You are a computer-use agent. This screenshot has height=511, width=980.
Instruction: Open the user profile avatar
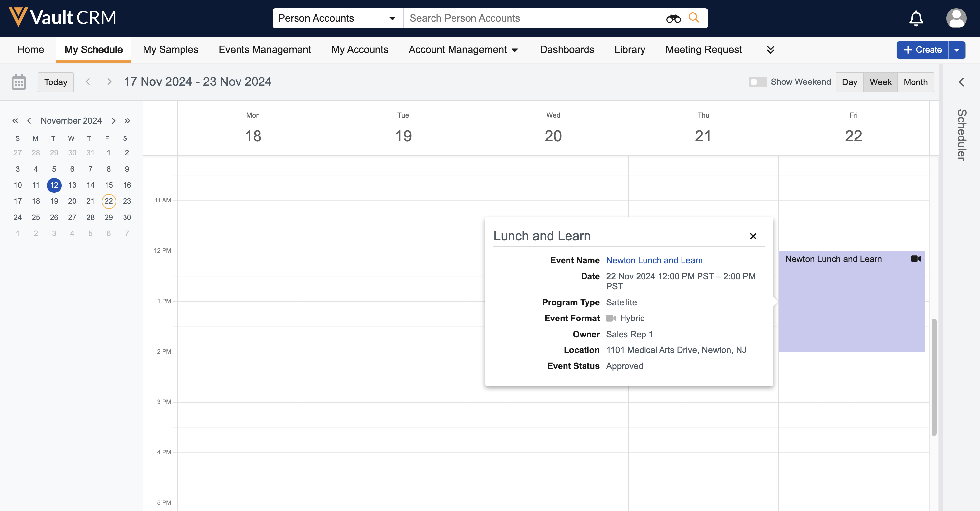(x=956, y=18)
